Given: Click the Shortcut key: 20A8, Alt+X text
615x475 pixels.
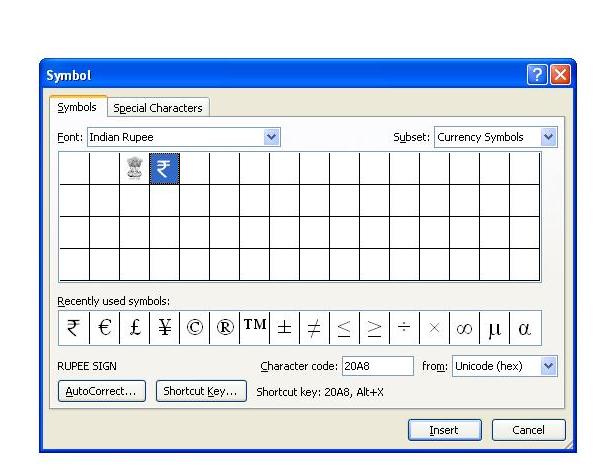Looking at the screenshot, I should tap(320, 392).
